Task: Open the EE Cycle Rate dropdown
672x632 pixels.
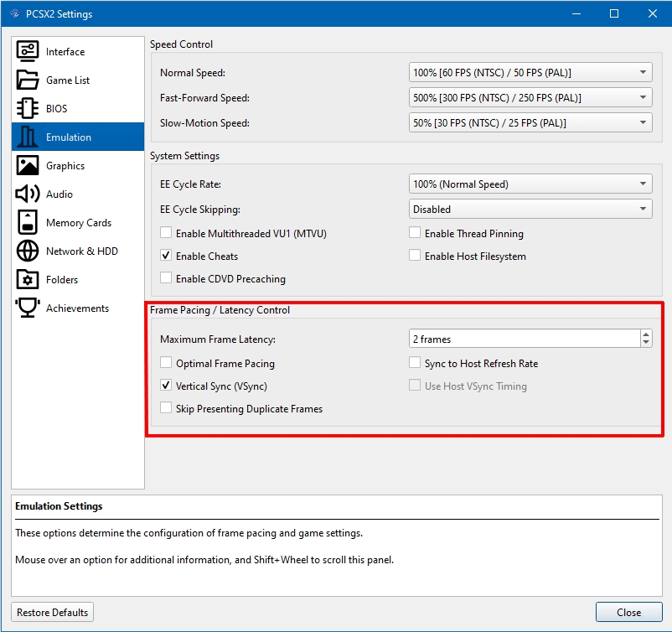Action: pyautogui.click(x=530, y=184)
